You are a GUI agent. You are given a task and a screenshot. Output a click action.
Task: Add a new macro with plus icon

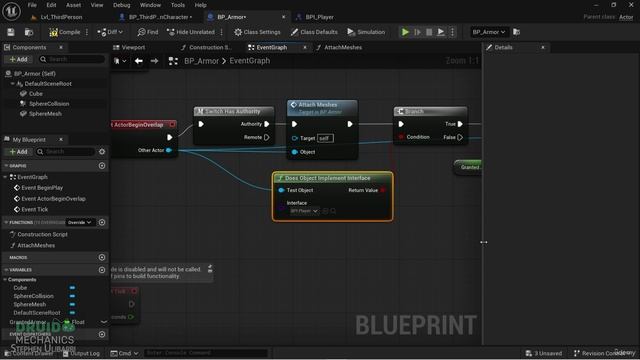click(102, 257)
